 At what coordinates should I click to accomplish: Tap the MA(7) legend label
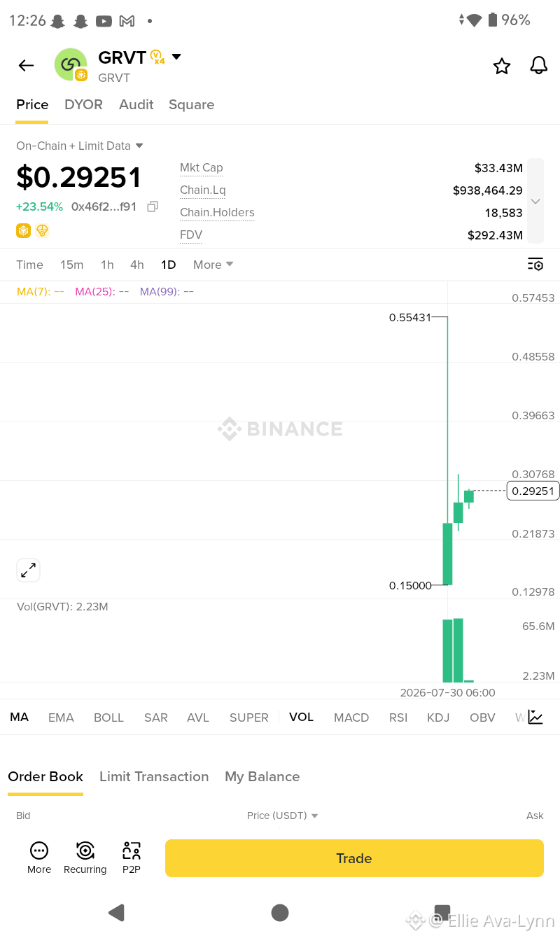pos(41,291)
